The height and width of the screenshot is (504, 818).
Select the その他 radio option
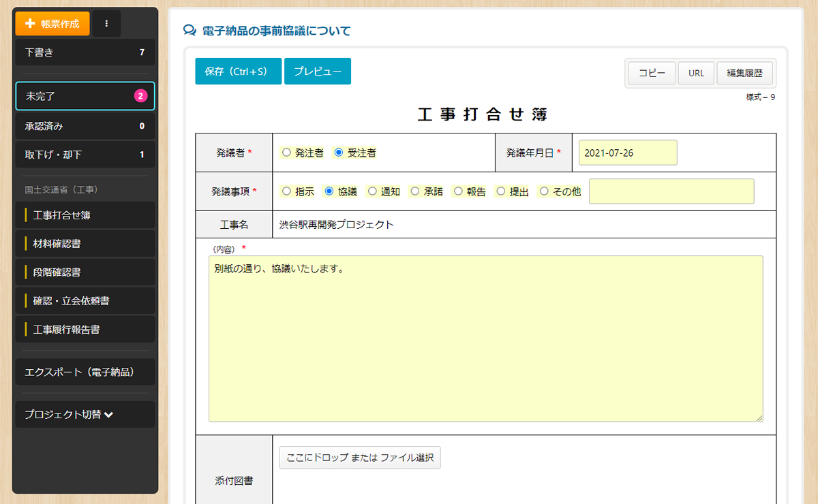click(x=544, y=192)
